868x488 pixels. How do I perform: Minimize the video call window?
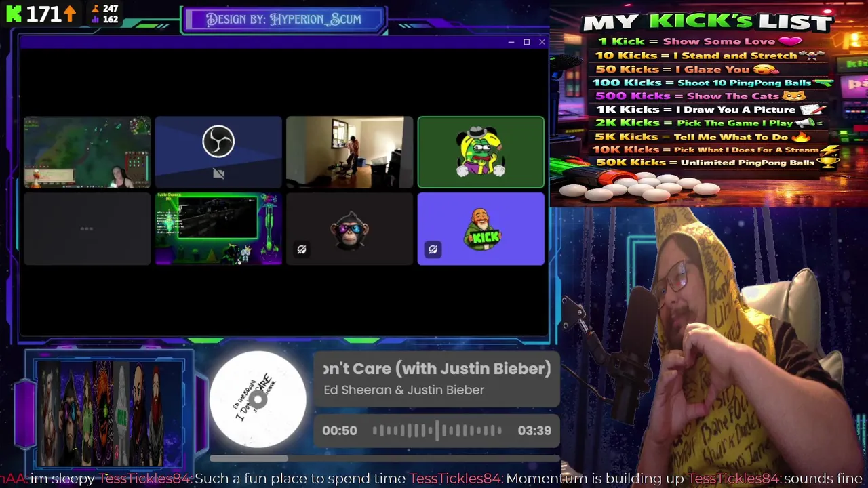coord(511,42)
